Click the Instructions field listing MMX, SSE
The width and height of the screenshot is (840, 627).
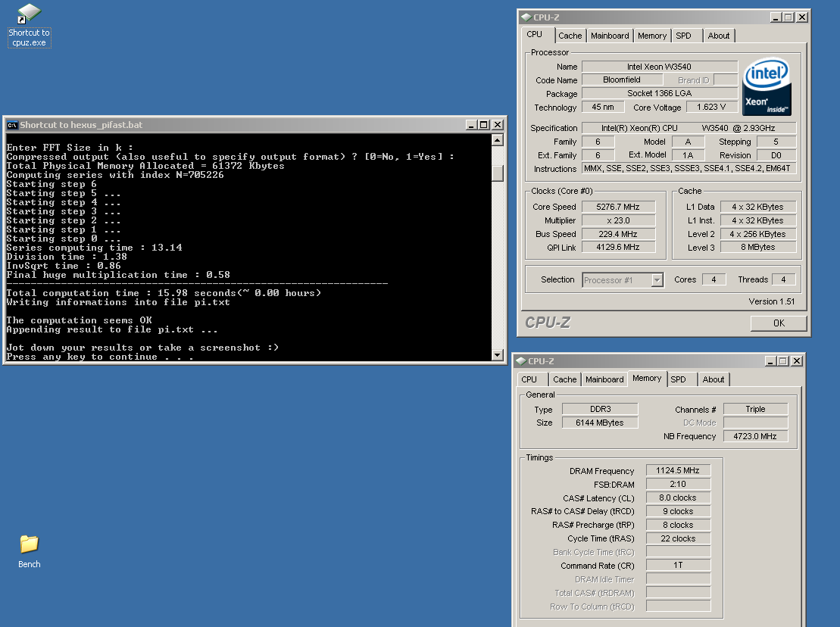(x=689, y=168)
